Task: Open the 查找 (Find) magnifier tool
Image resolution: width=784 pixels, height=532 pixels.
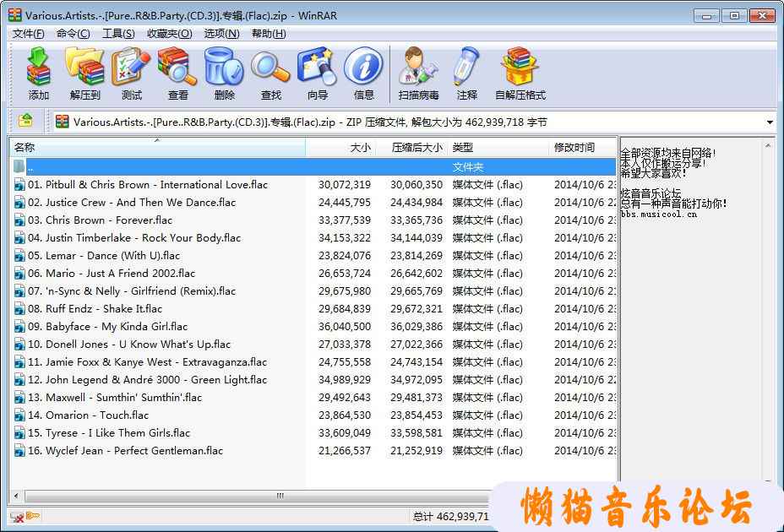Action: 270,73
